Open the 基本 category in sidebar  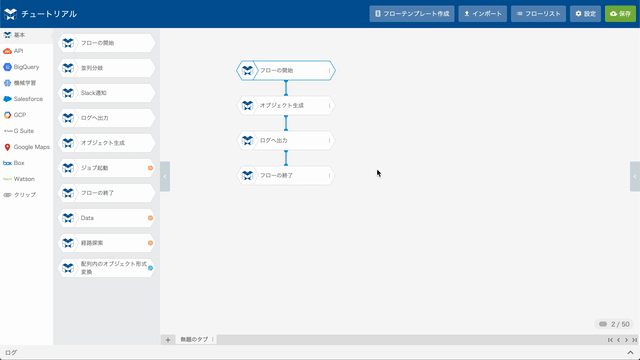pyautogui.click(x=26, y=35)
